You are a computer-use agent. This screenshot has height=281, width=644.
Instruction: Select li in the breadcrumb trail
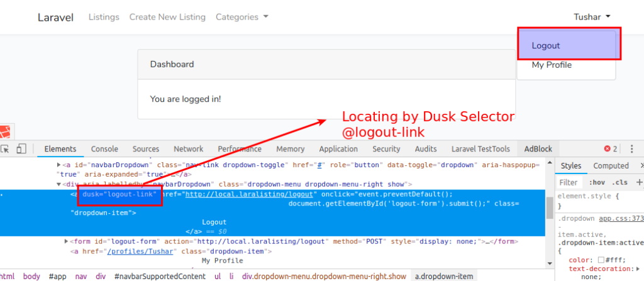[x=231, y=276]
